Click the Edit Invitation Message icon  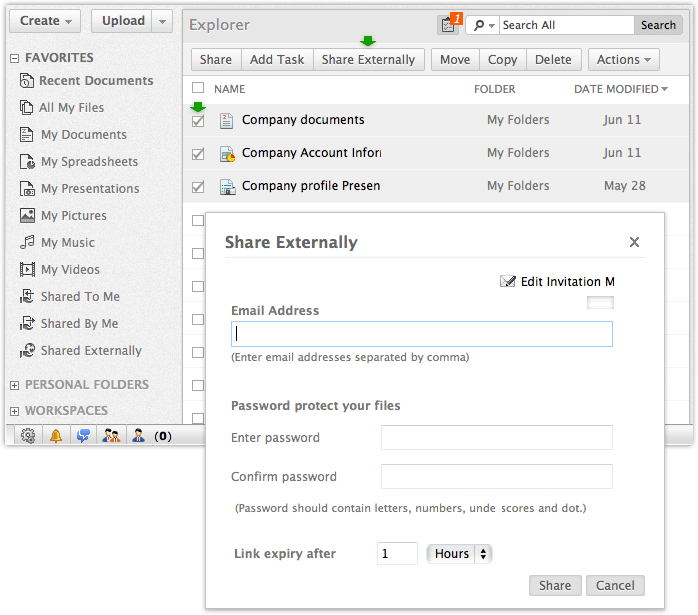tap(508, 282)
